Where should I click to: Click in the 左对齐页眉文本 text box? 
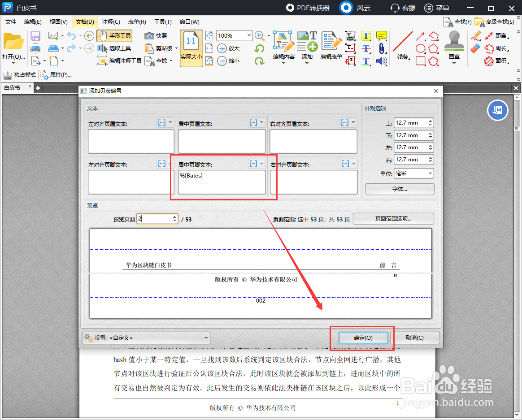point(131,141)
